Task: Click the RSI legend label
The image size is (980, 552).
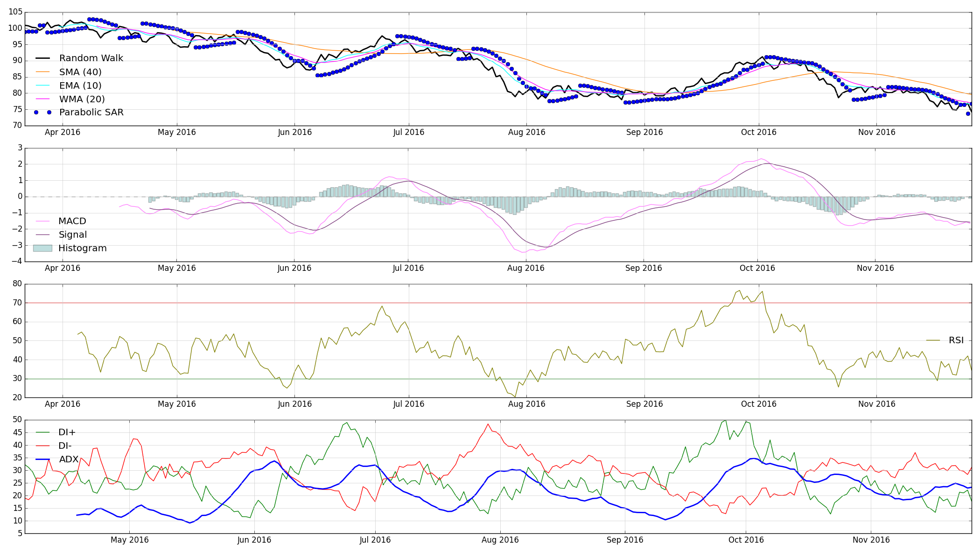Action: tap(956, 340)
